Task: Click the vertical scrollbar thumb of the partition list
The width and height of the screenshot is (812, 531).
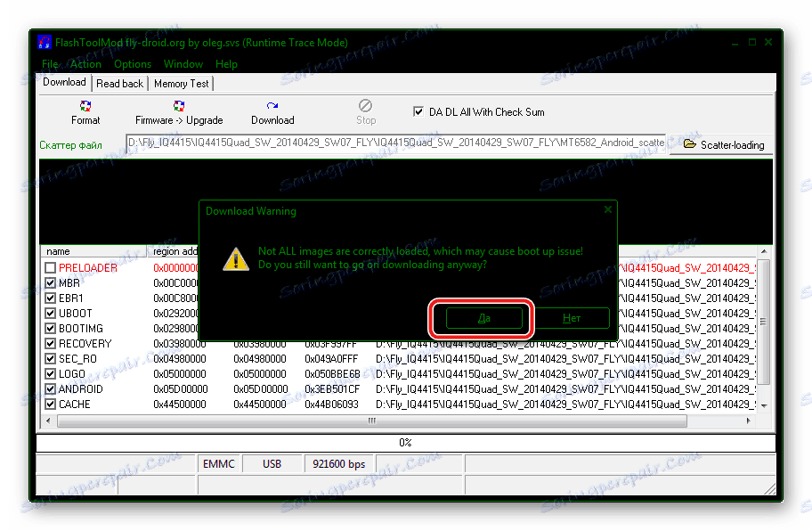Action: coord(764,322)
